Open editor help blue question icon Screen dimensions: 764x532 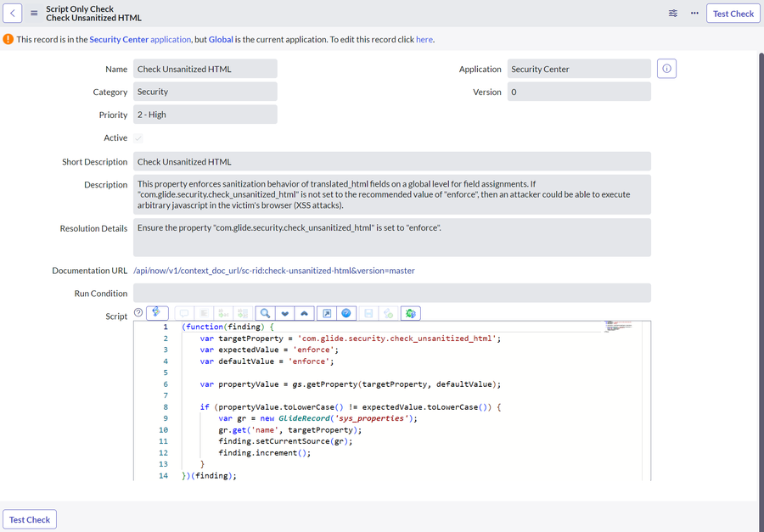tap(346, 313)
